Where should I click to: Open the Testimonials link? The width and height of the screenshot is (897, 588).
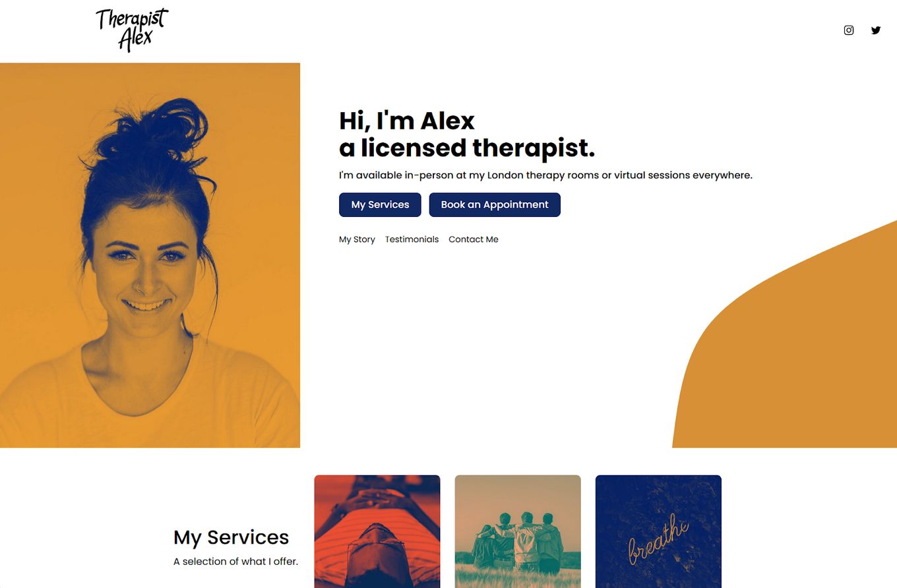(412, 239)
